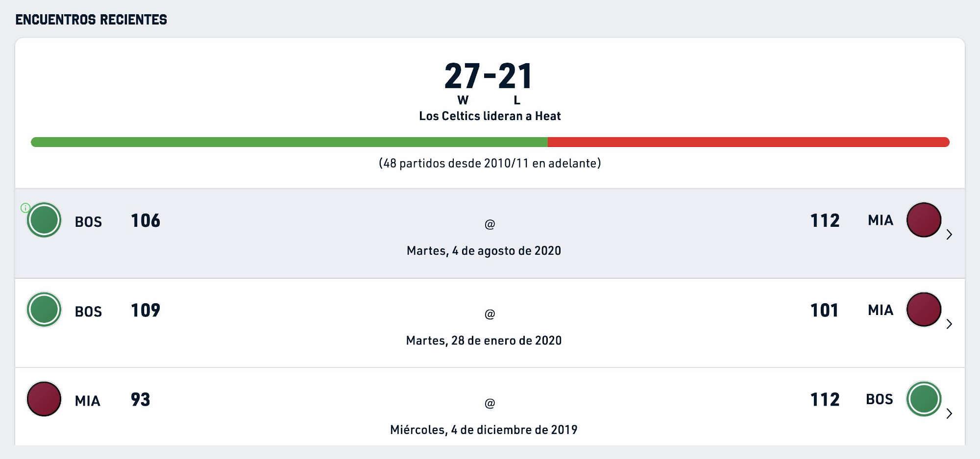Click the red losses portion of record bar
The width and height of the screenshot is (980, 459).
coord(749,142)
